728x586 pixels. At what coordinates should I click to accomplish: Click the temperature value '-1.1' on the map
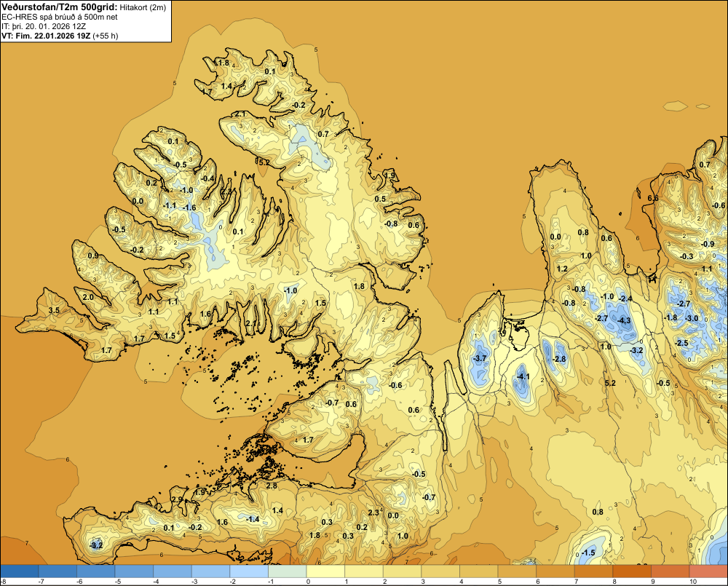click(170, 205)
